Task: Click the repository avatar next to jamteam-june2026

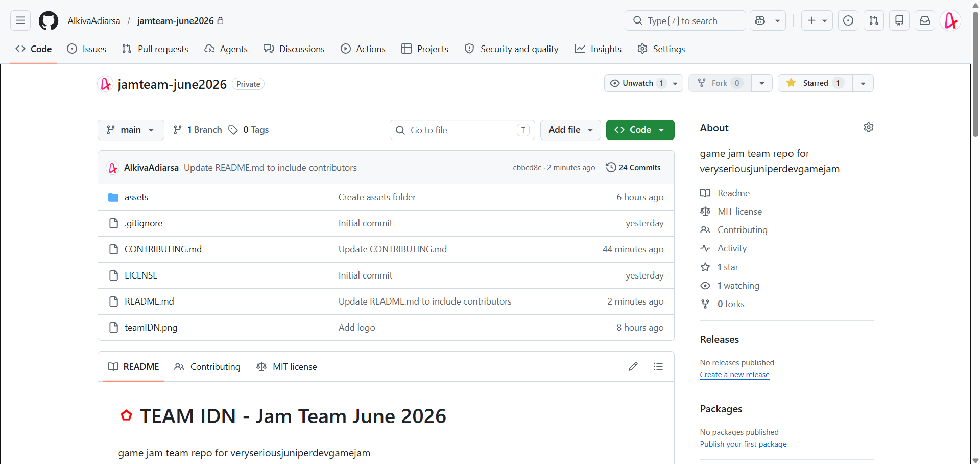Action: point(105,84)
